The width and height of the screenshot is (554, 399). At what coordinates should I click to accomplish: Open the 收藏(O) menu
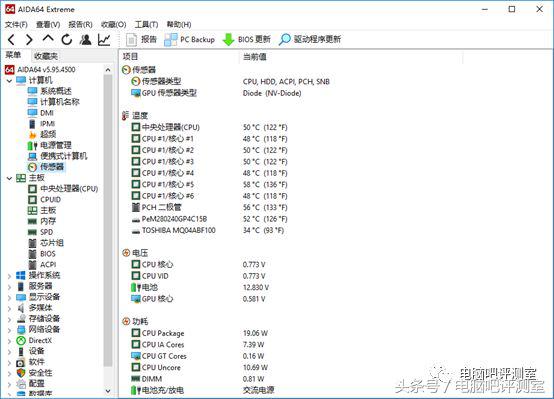(113, 24)
